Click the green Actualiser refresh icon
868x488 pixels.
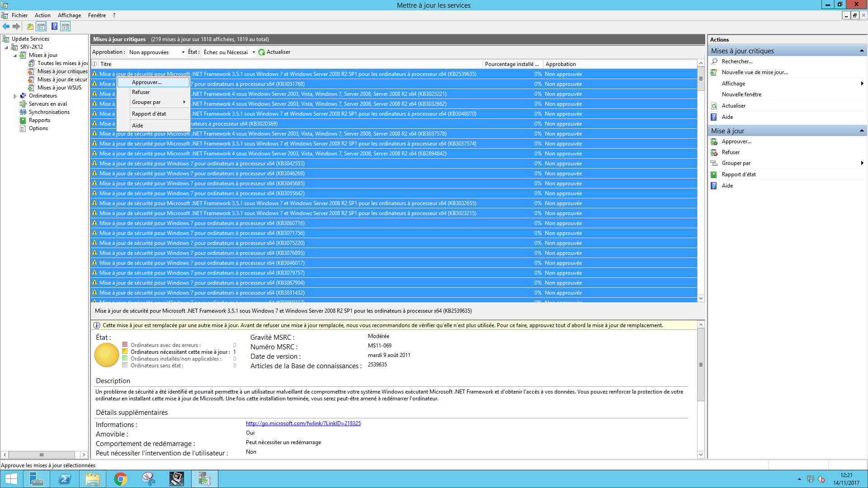(x=261, y=52)
